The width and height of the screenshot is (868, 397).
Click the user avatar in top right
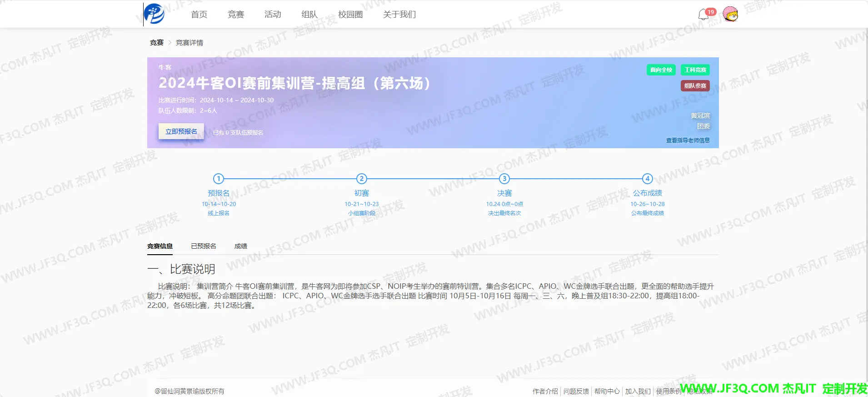point(730,15)
